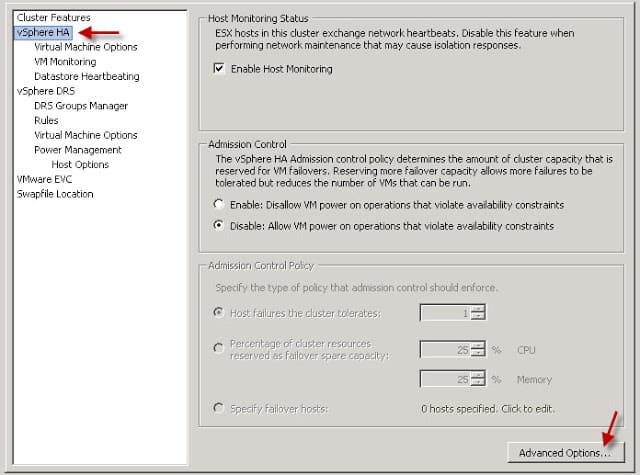The image size is (640, 475).
Task: Select Disable: Allow VM power on operations
Action: coord(219,225)
